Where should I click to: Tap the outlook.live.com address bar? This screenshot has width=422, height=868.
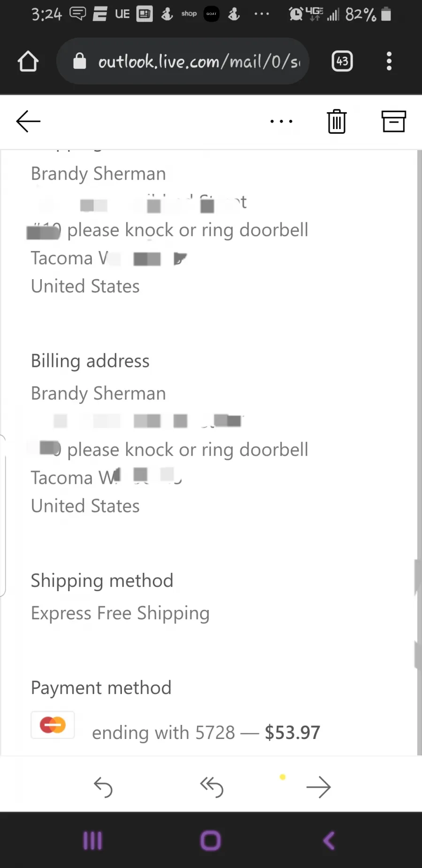[183, 61]
